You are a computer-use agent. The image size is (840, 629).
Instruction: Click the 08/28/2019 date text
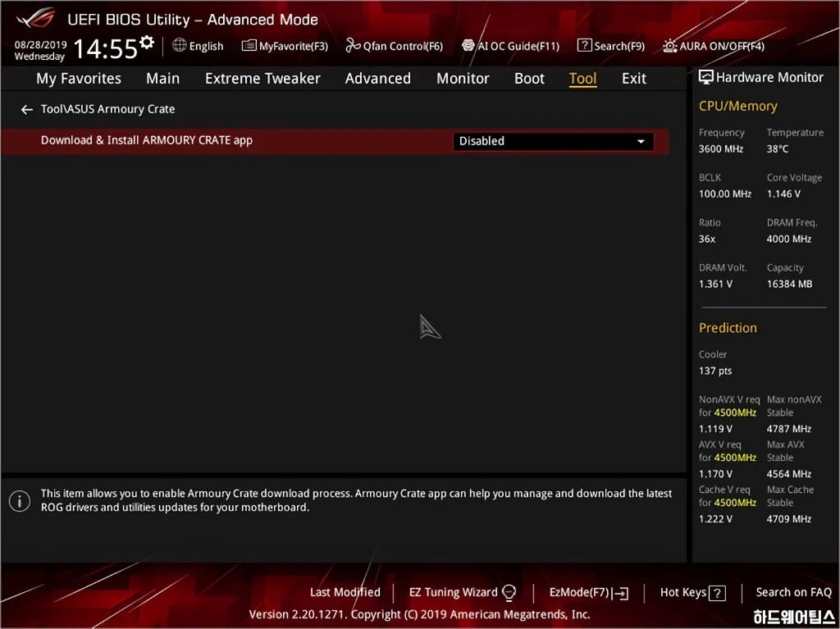tap(41, 44)
